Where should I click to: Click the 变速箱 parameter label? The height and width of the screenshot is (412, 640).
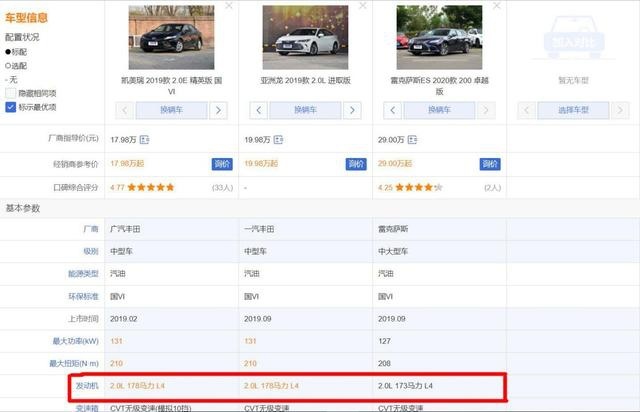(87, 408)
